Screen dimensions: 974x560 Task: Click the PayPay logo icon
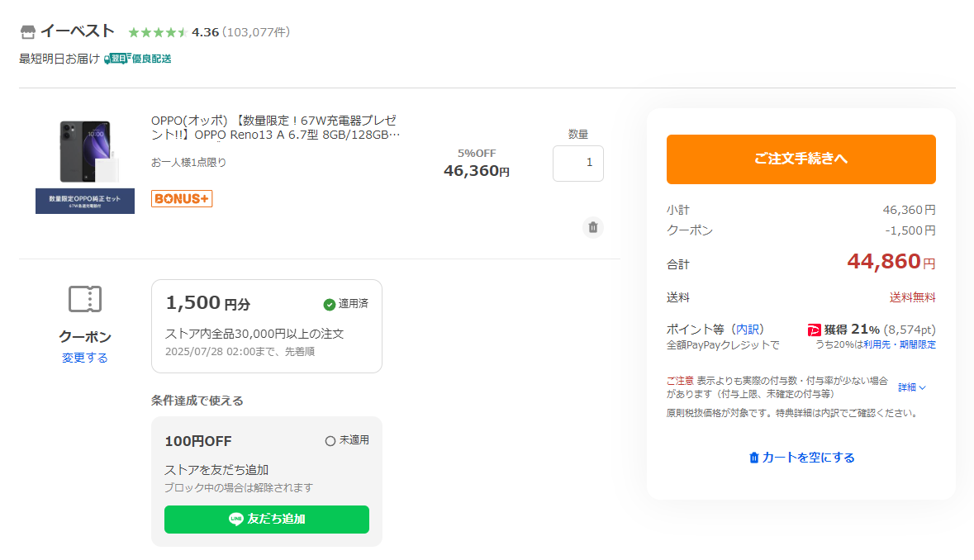(814, 330)
